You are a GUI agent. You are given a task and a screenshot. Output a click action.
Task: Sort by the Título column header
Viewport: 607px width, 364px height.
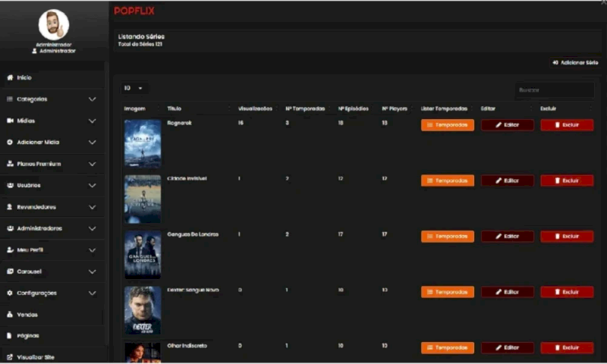click(175, 108)
